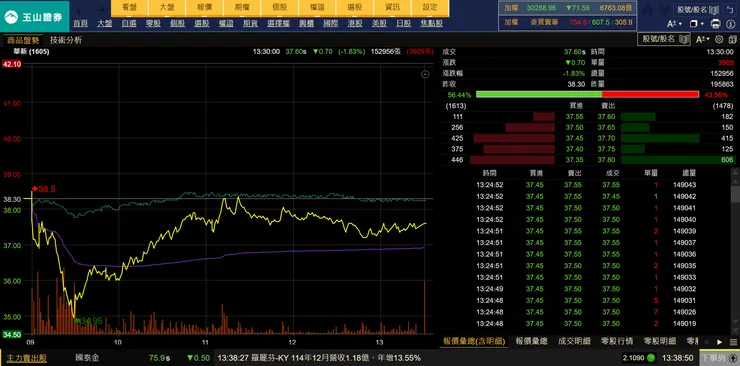The height and width of the screenshot is (366, 740).
Task: Open the 焦點股 link
Action: [x=431, y=24]
